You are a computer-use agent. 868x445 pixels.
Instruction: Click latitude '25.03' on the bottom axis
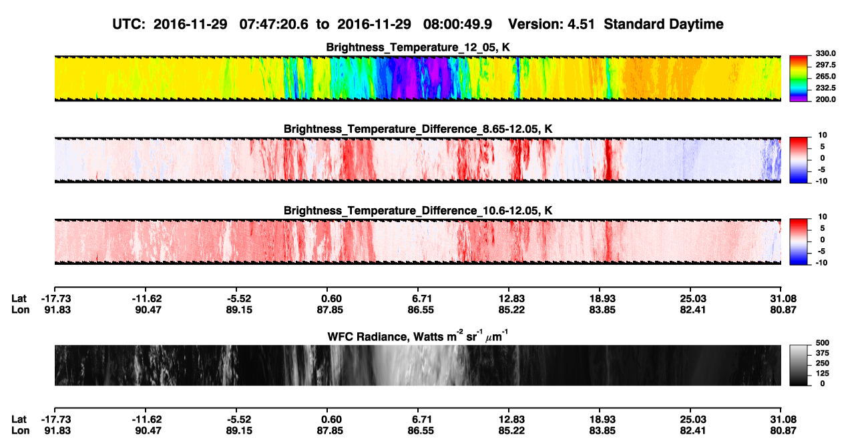click(691, 420)
